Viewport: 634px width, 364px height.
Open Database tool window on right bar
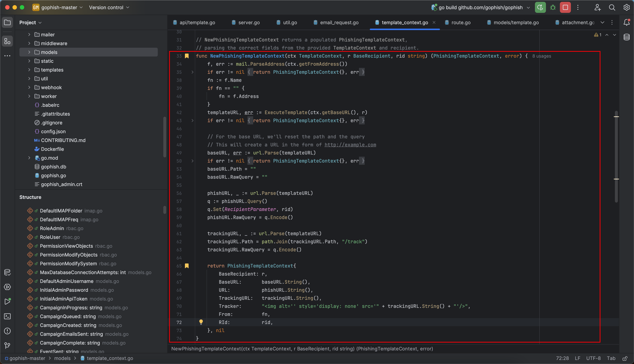pos(626,37)
